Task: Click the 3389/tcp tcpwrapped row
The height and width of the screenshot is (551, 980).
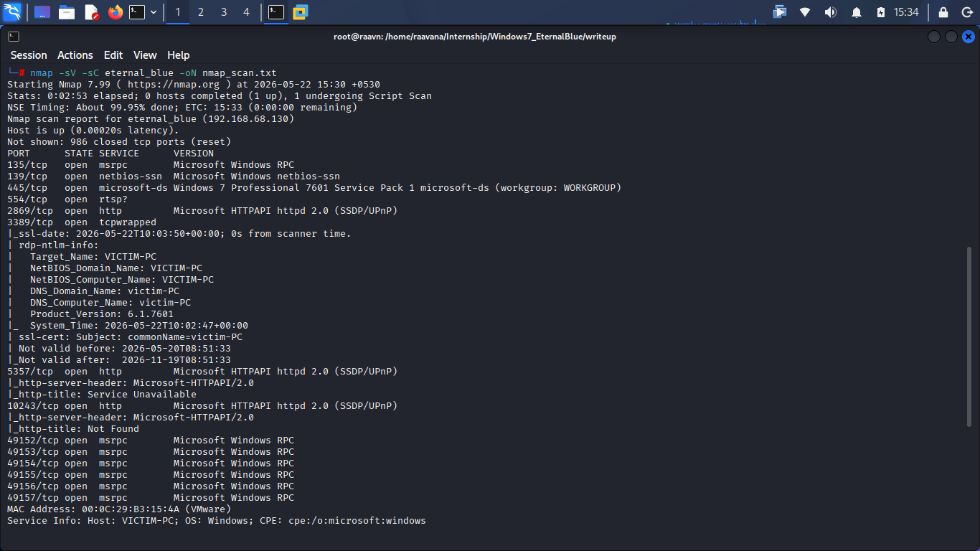Action: pyautogui.click(x=82, y=222)
